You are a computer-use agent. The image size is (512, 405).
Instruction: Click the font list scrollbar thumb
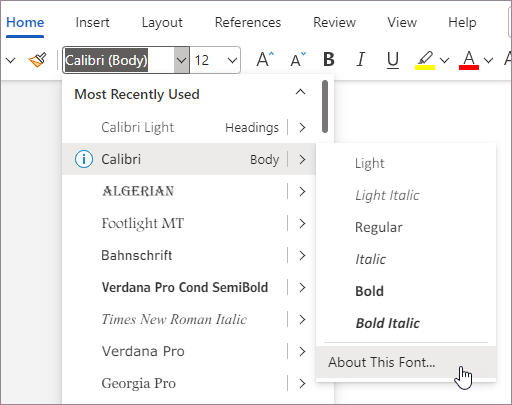coord(325,107)
